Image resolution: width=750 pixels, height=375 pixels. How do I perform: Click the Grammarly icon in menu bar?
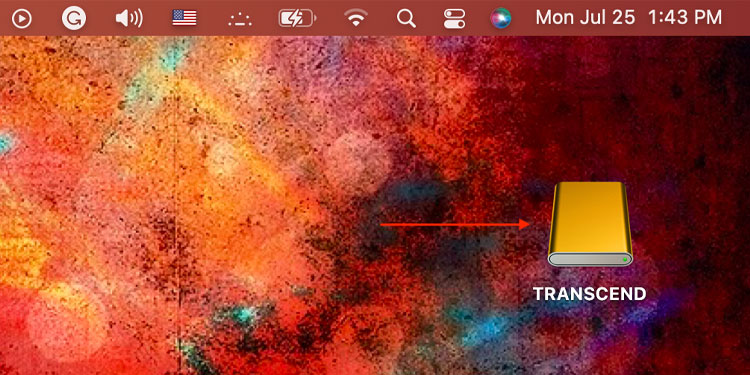74,18
